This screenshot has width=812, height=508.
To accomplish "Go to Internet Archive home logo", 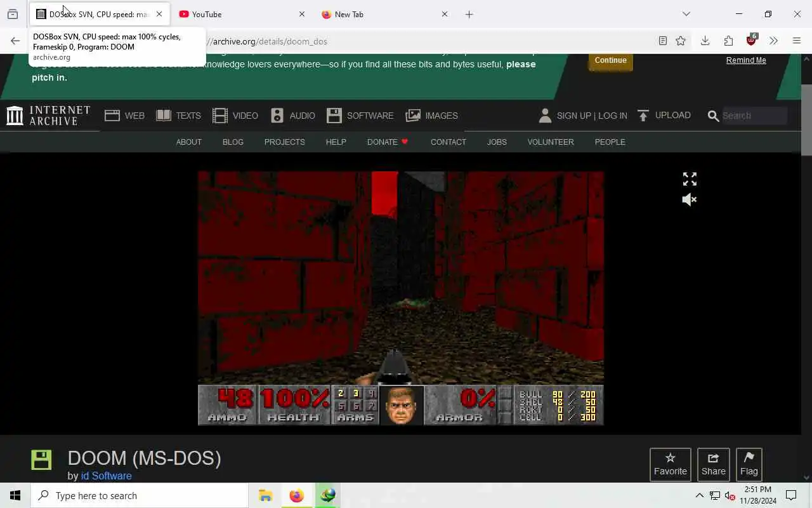I will [x=48, y=116].
